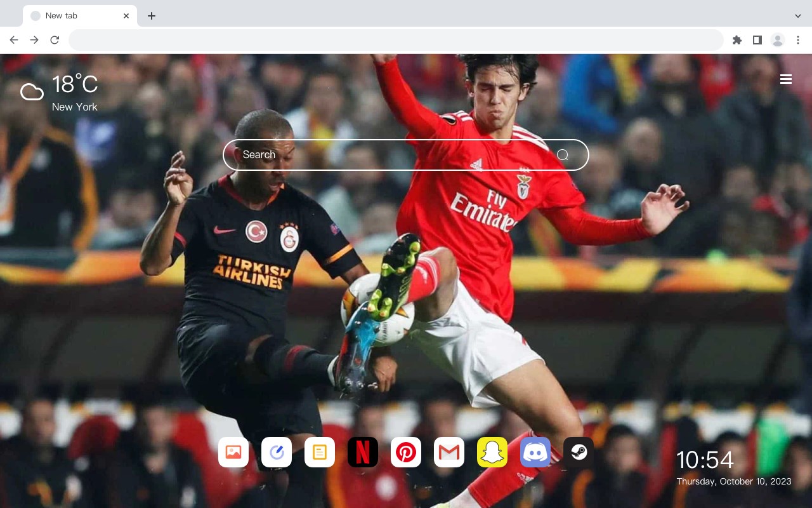Click the magnifier icon in search box
812x508 pixels.
563,155
